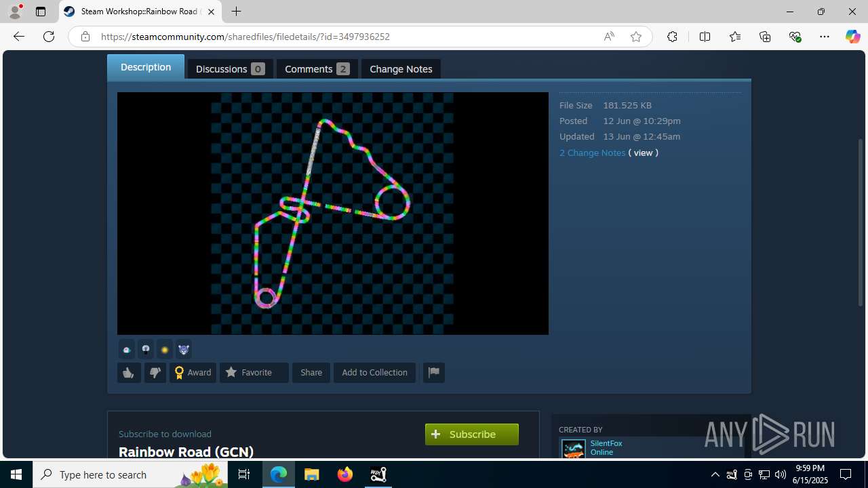Open the Change Notes tab
868x488 pixels.
[401, 69]
